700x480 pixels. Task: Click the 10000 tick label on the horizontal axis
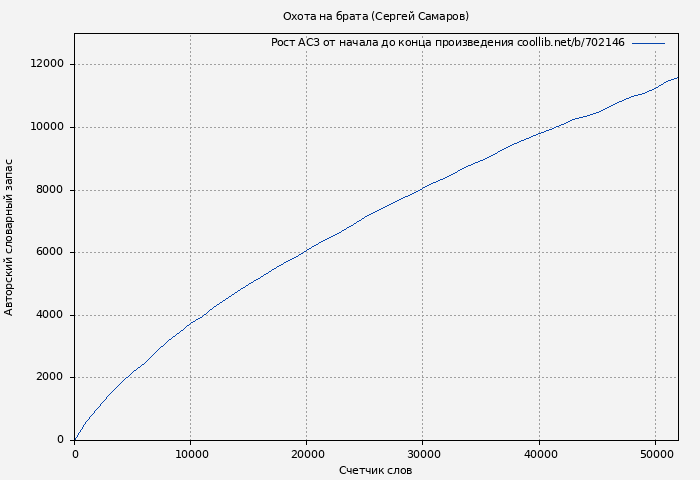click(190, 454)
